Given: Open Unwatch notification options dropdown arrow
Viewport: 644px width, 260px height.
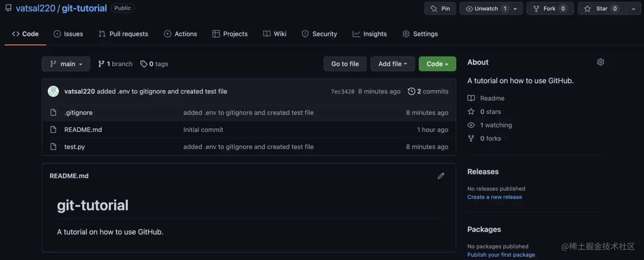Looking at the screenshot, I should tap(515, 8).
